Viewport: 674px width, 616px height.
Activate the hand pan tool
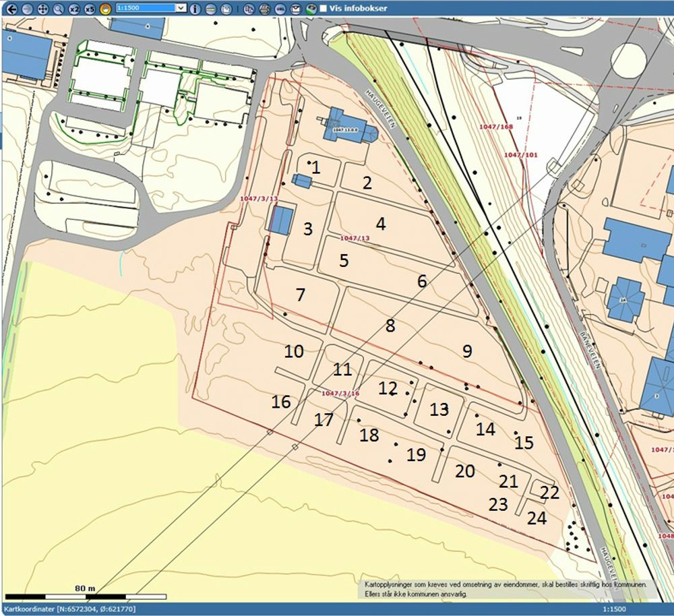click(105, 9)
